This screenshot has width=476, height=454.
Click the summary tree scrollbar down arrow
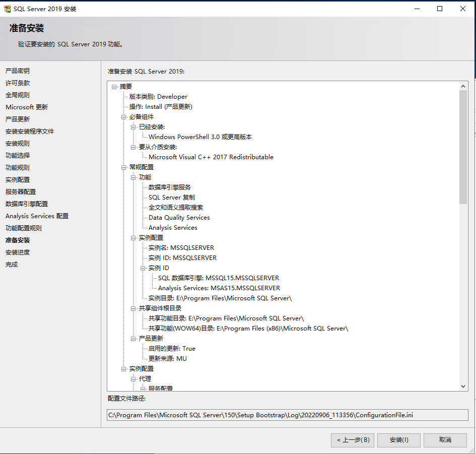coord(463,386)
